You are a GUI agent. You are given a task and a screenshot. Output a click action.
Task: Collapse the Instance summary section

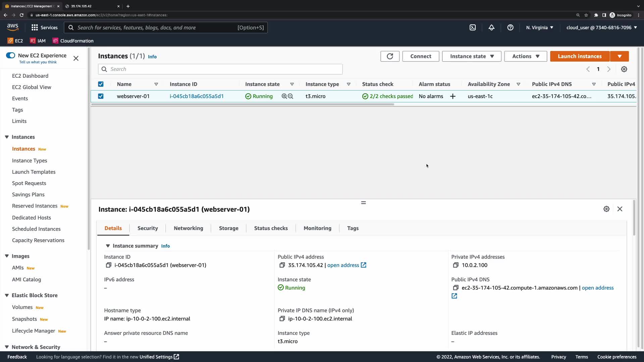108,246
